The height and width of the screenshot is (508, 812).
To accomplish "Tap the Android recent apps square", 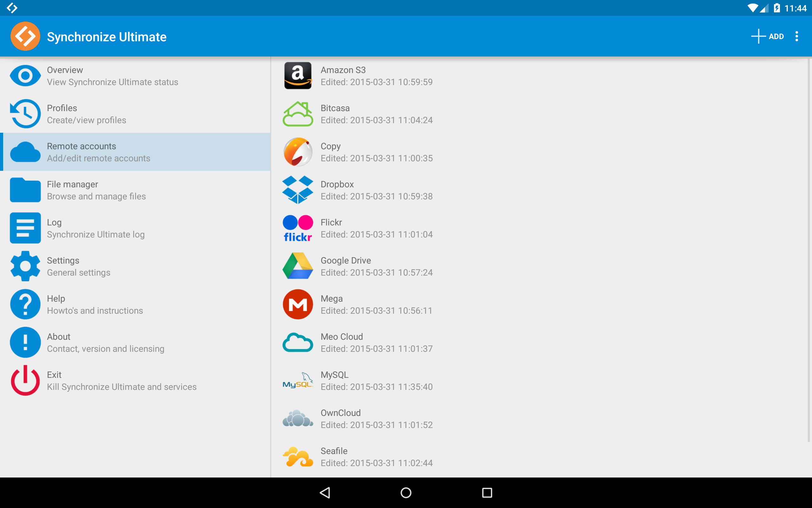I will 487,492.
